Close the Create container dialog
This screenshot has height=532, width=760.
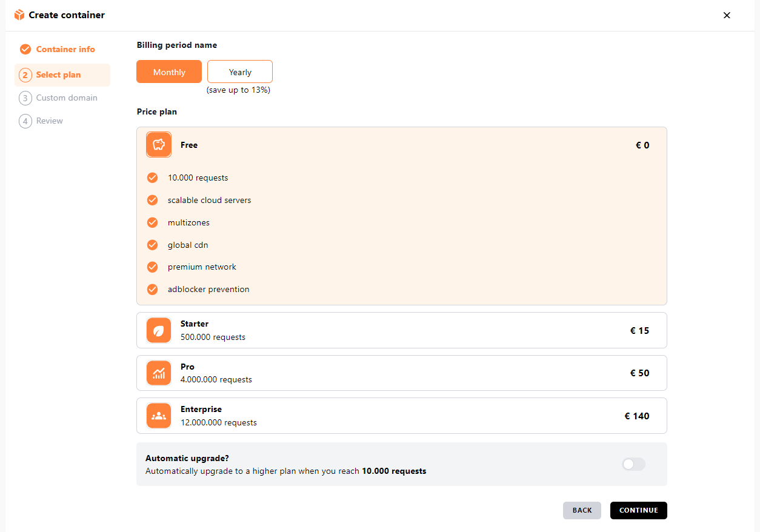point(727,15)
